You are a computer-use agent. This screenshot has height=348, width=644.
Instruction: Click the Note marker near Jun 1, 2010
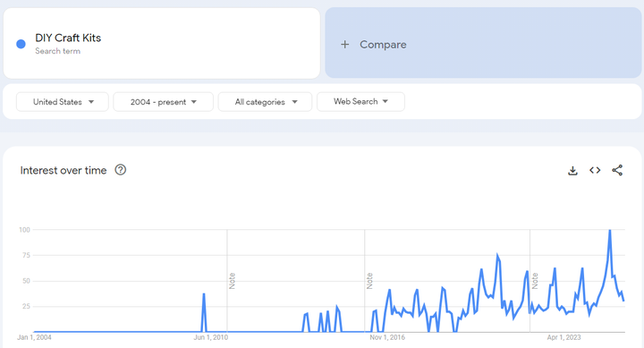point(232,281)
